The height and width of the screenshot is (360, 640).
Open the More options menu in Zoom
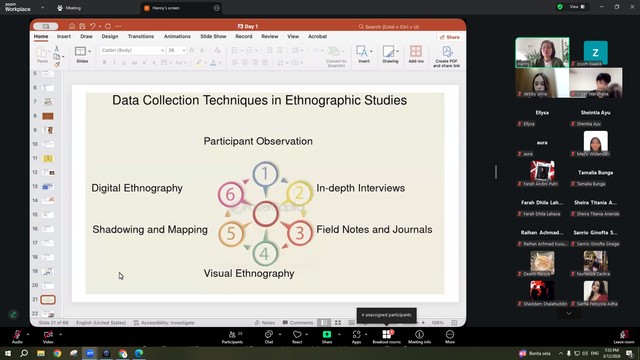coord(450,337)
